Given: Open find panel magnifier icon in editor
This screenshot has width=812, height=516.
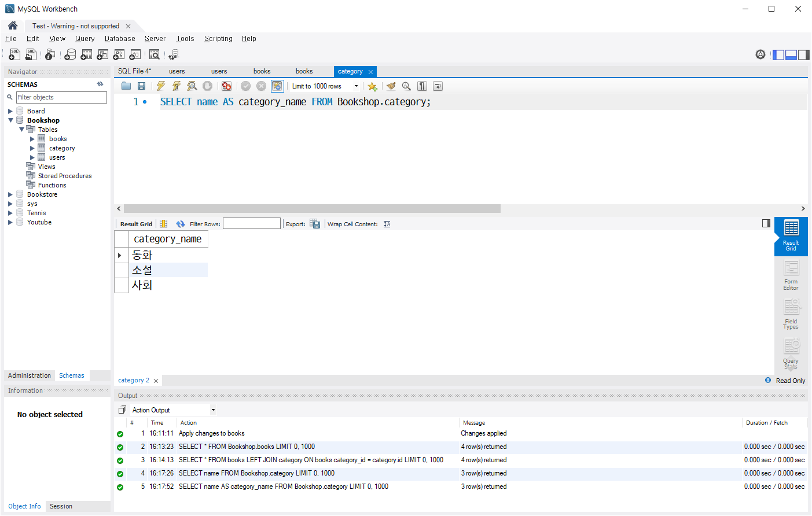Looking at the screenshot, I should 406,86.
